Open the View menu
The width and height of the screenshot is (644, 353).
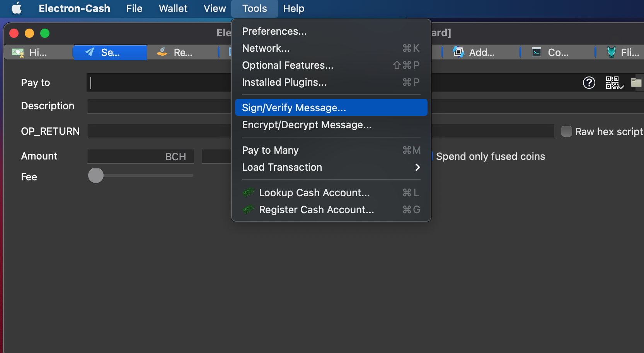[215, 8]
